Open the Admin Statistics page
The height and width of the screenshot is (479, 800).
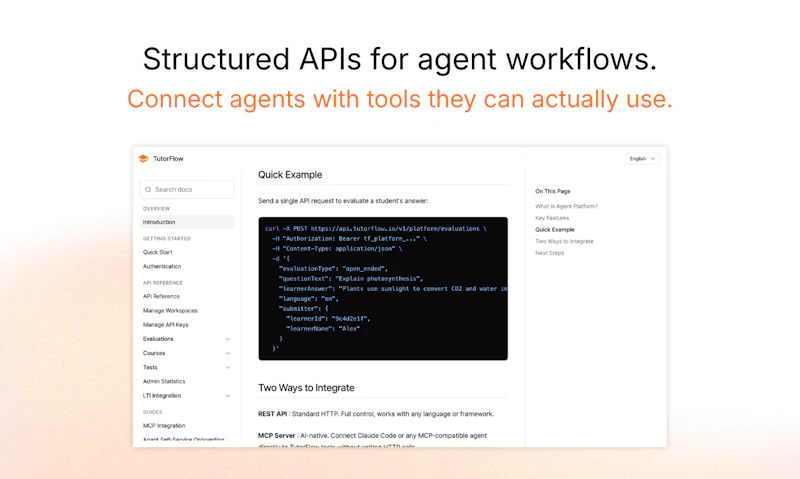164,382
